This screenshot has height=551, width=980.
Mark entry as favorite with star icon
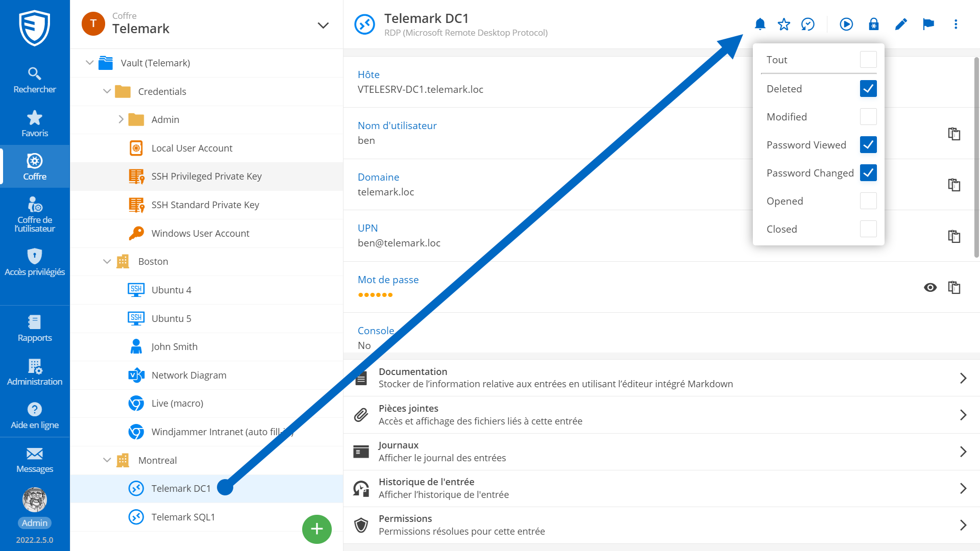pos(784,24)
